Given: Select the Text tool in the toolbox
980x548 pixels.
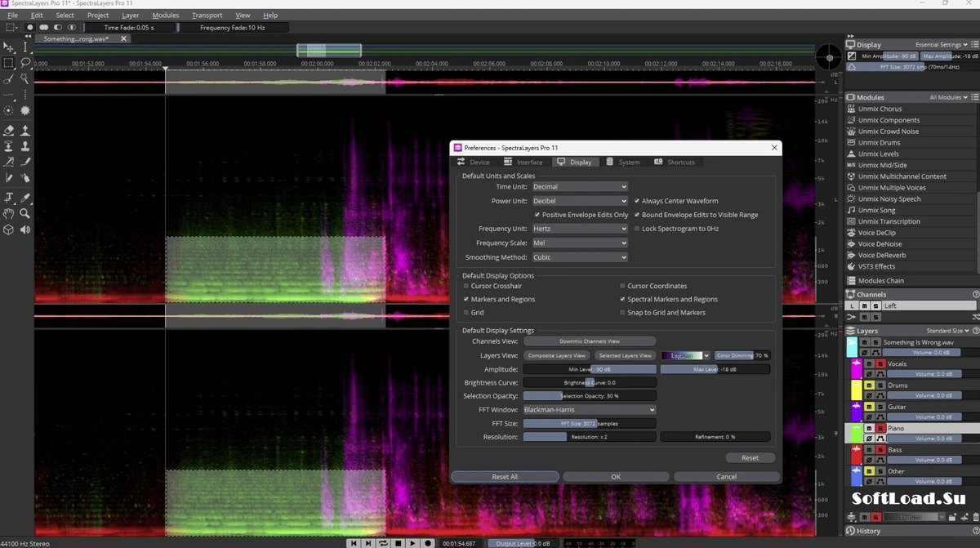Looking at the screenshot, I should coord(8,198).
